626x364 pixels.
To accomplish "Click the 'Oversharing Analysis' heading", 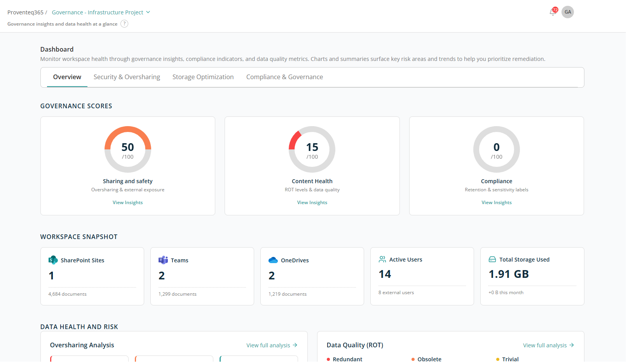I will (x=82, y=345).
